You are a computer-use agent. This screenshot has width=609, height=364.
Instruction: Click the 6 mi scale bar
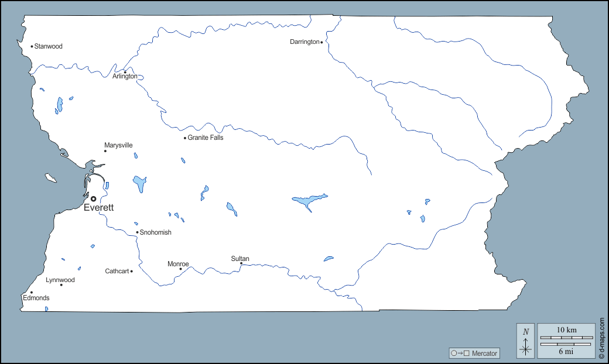tap(566, 344)
